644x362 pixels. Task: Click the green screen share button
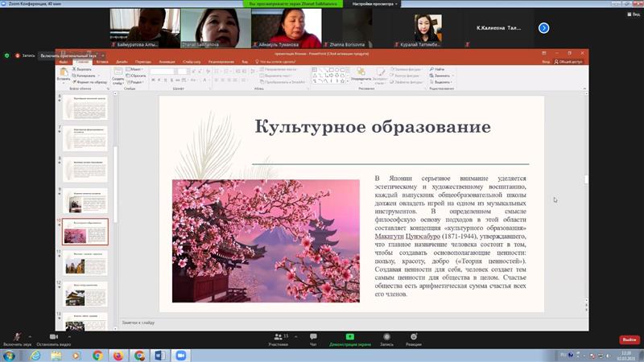(349, 338)
